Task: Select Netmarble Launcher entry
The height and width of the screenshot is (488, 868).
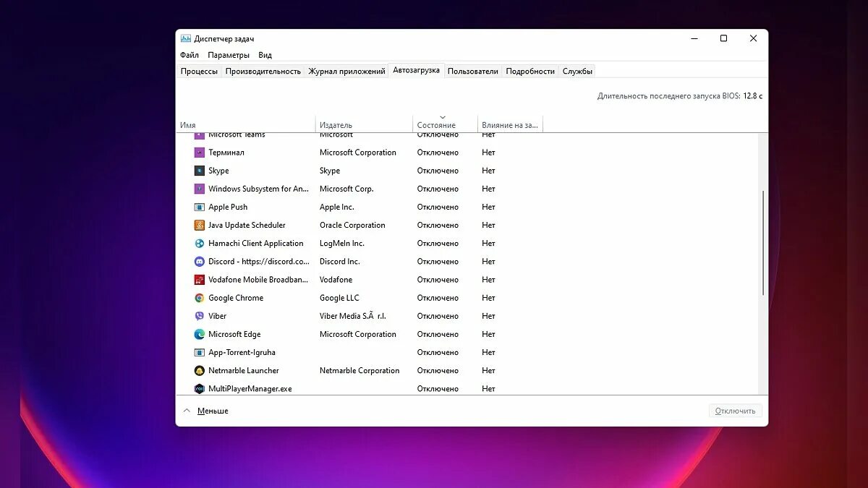Action: pyautogui.click(x=244, y=371)
